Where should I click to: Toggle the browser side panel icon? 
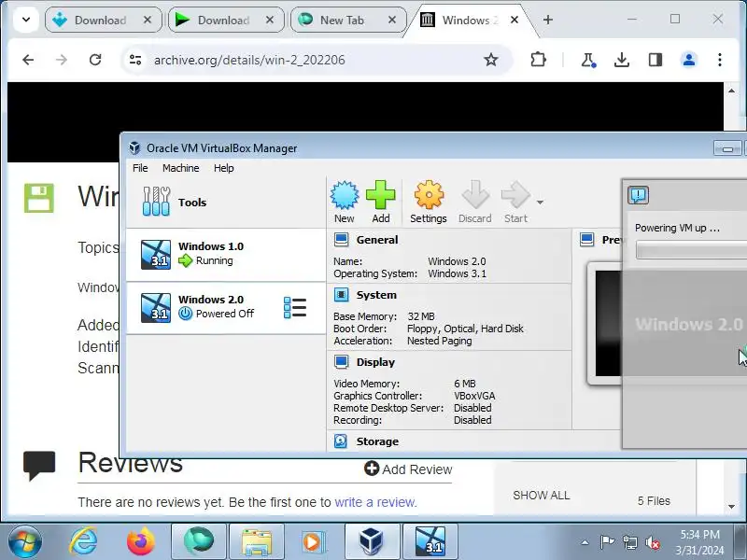[x=655, y=60]
